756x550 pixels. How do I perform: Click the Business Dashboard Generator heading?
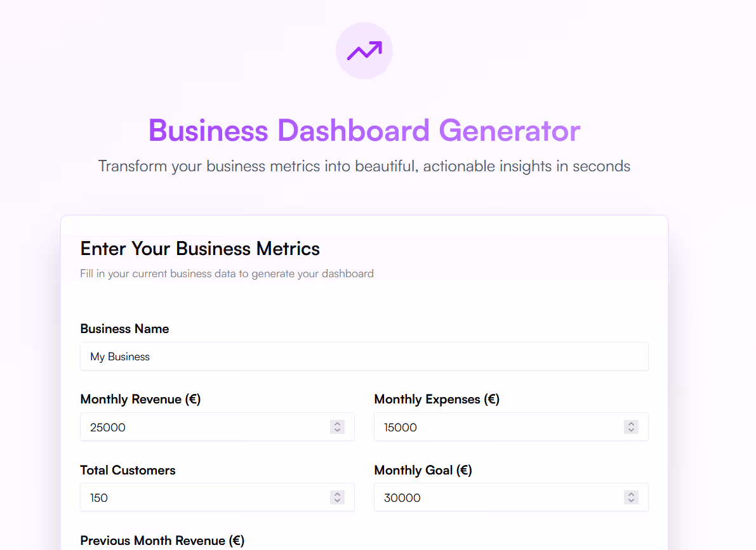[x=364, y=131]
